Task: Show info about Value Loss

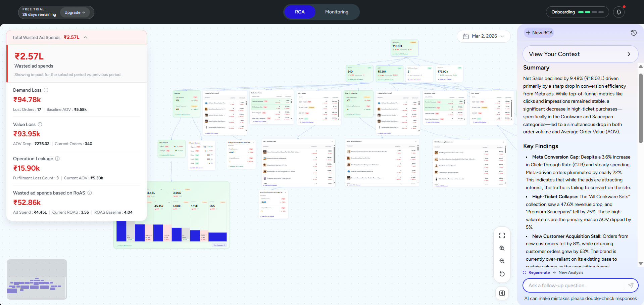Action: pos(40,124)
